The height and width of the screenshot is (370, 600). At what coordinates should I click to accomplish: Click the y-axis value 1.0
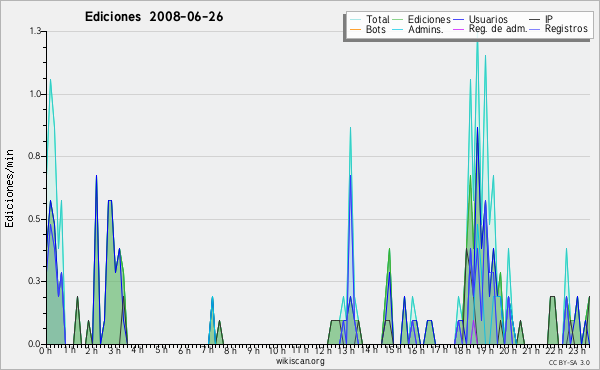click(x=35, y=94)
